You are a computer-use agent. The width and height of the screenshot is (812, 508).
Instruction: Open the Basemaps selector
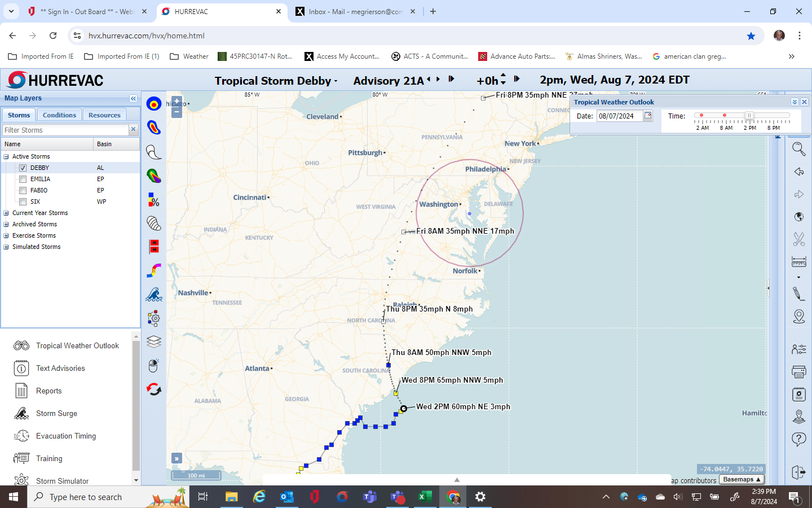point(742,479)
